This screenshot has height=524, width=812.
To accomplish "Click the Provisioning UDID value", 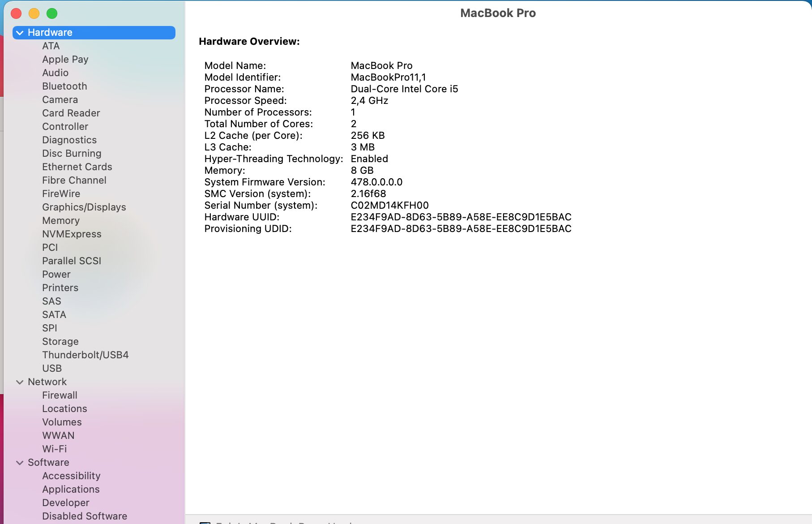I will 461,229.
